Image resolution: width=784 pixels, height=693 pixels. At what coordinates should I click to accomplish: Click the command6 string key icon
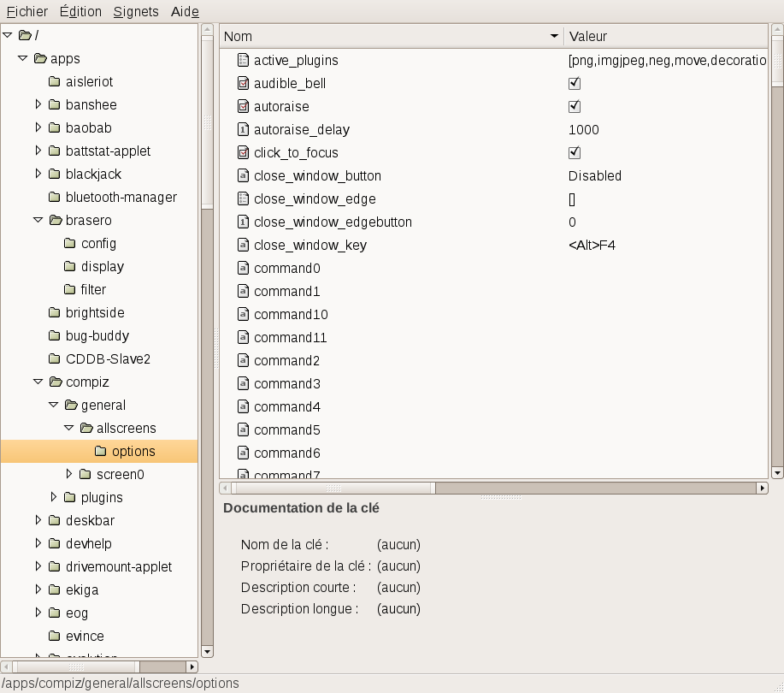point(243,453)
